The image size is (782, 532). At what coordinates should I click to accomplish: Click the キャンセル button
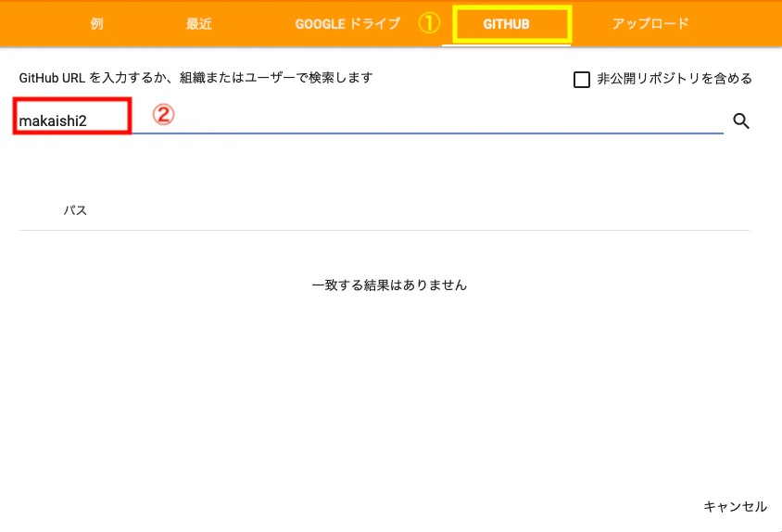pyautogui.click(x=735, y=507)
